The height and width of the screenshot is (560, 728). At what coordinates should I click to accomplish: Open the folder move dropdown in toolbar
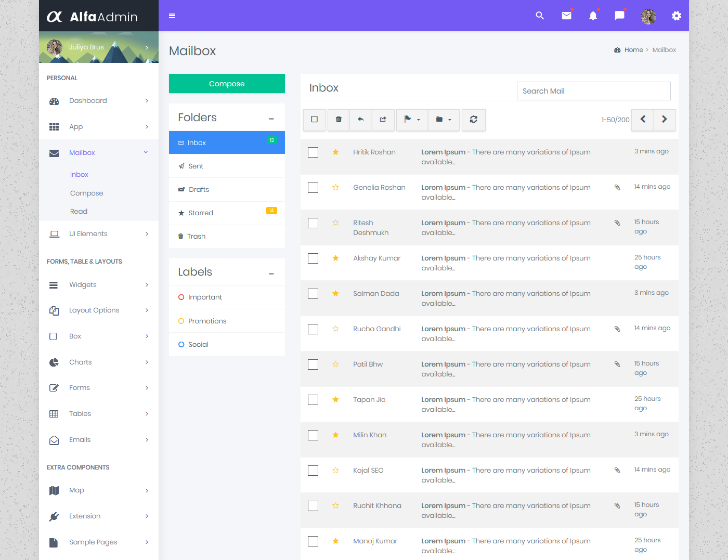click(x=444, y=120)
